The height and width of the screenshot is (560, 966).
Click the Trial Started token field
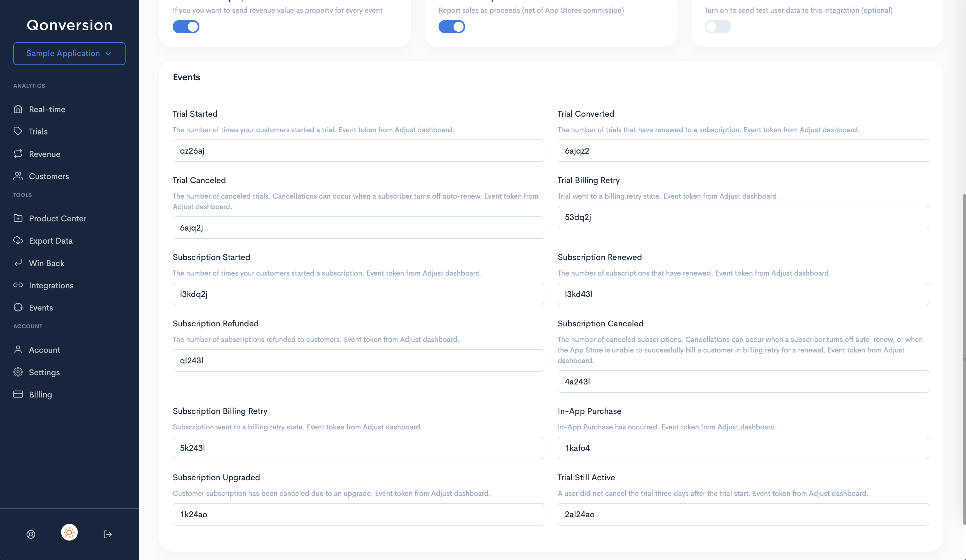(358, 151)
